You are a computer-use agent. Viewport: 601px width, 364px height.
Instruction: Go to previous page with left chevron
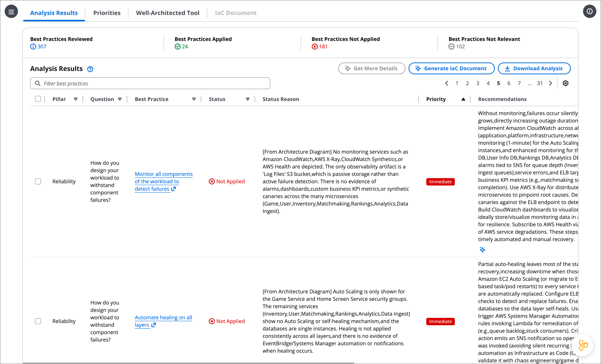(x=446, y=83)
